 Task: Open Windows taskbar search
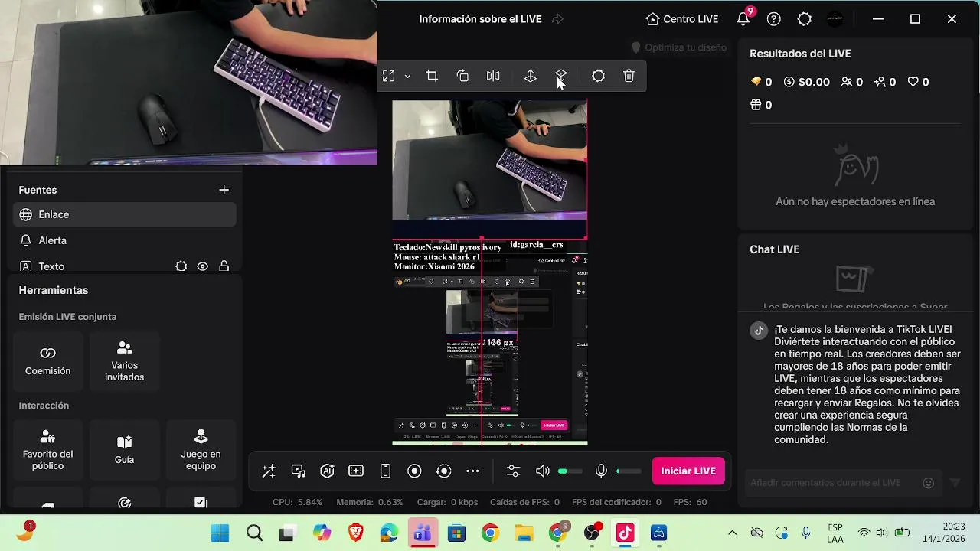pyautogui.click(x=254, y=533)
